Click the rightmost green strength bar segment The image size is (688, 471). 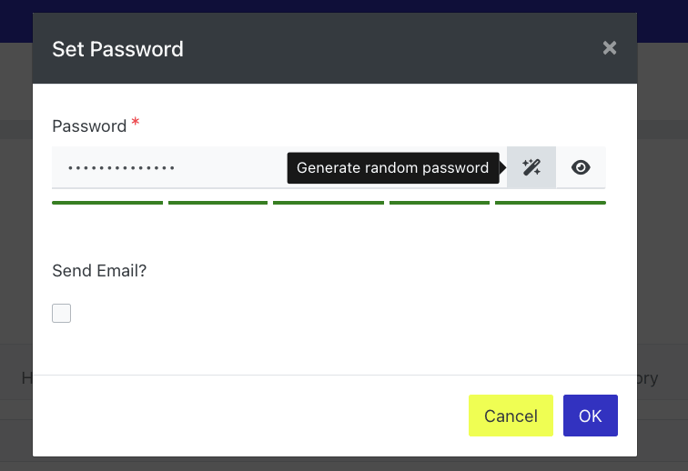[x=550, y=203]
